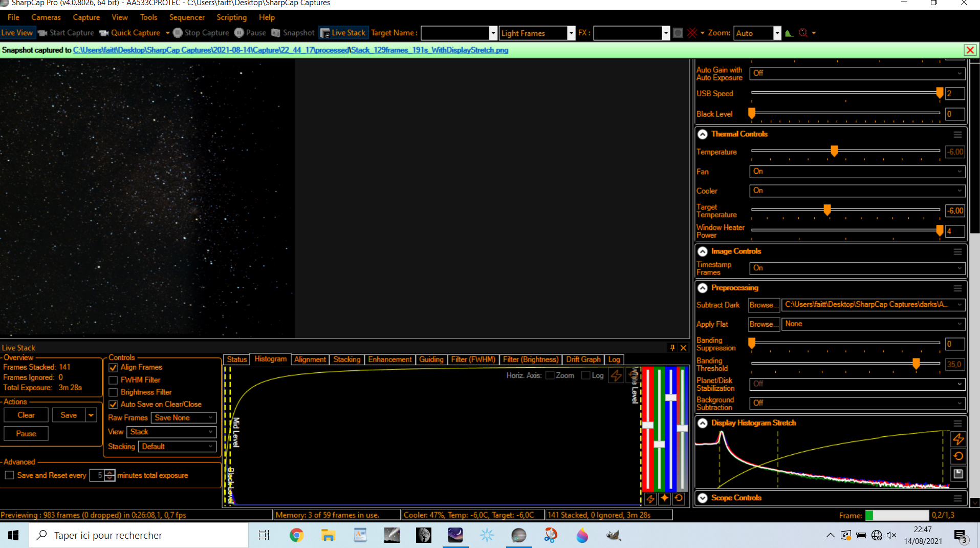
Task: Toggle histogram Log axis checkbox
Action: tap(586, 375)
